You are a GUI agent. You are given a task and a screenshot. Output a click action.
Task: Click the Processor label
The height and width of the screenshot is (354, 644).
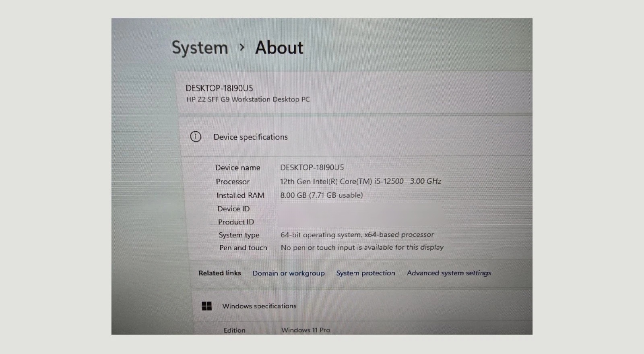click(x=233, y=182)
